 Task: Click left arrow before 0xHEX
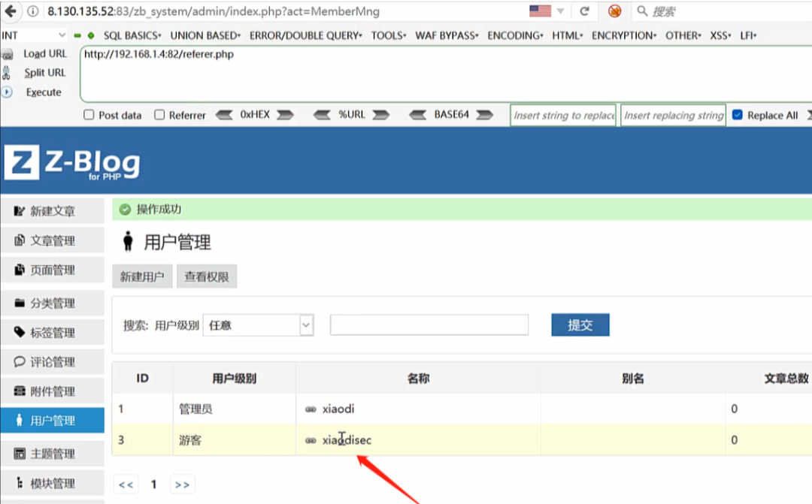click(224, 115)
